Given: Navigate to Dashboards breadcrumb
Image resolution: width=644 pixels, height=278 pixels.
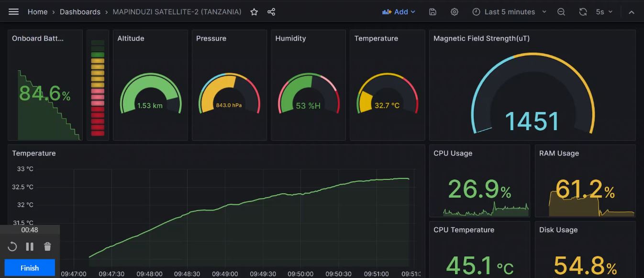Looking at the screenshot, I should coord(80,12).
